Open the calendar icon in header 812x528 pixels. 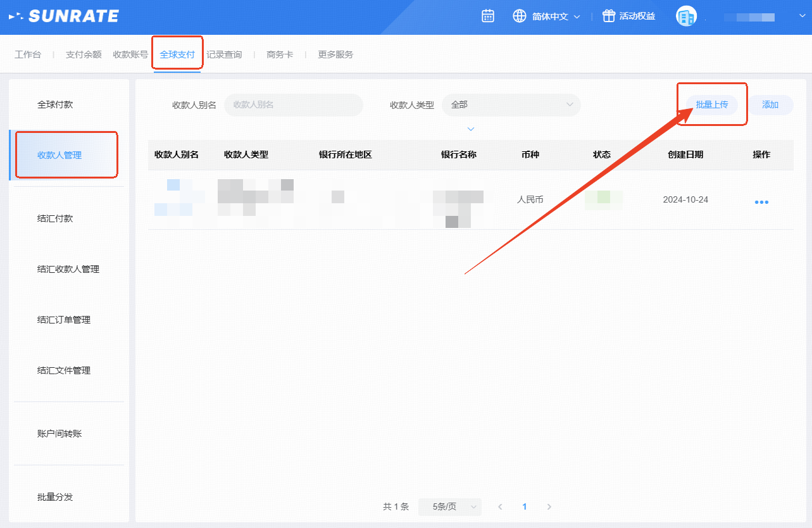pos(487,16)
